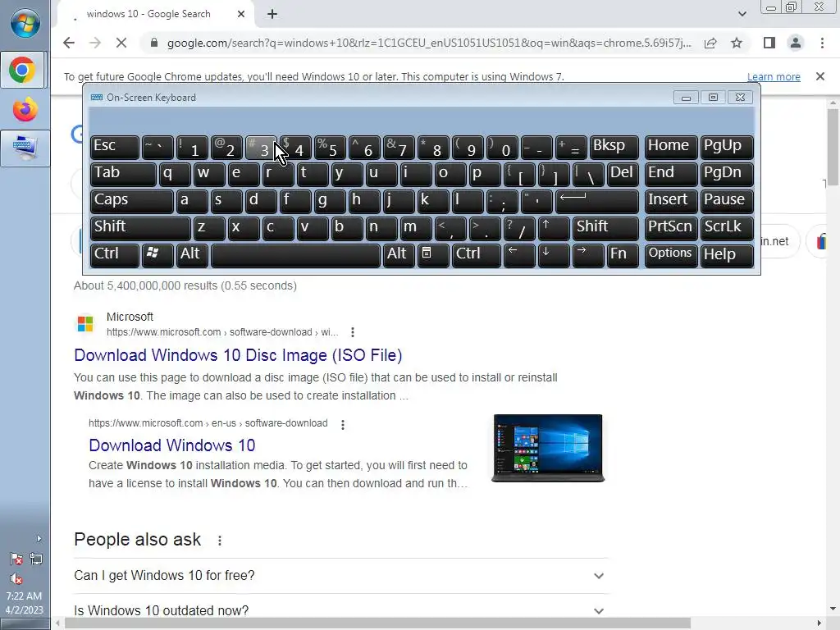Open the Learn more link
The image size is (840, 630).
click(x=774, y=76)
